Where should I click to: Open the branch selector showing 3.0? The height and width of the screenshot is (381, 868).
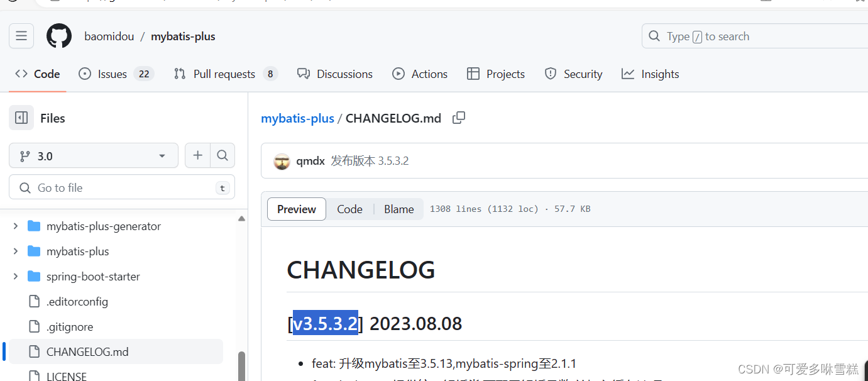[93, 155]
